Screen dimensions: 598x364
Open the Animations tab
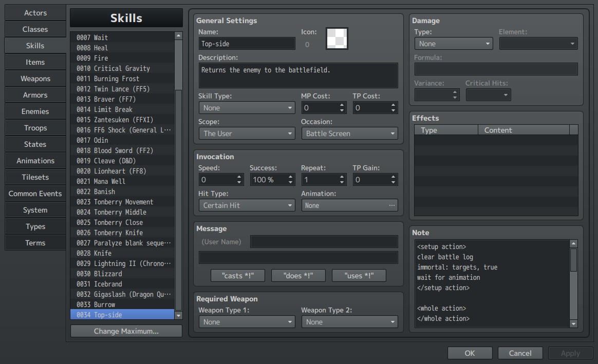tap(35, 161)
